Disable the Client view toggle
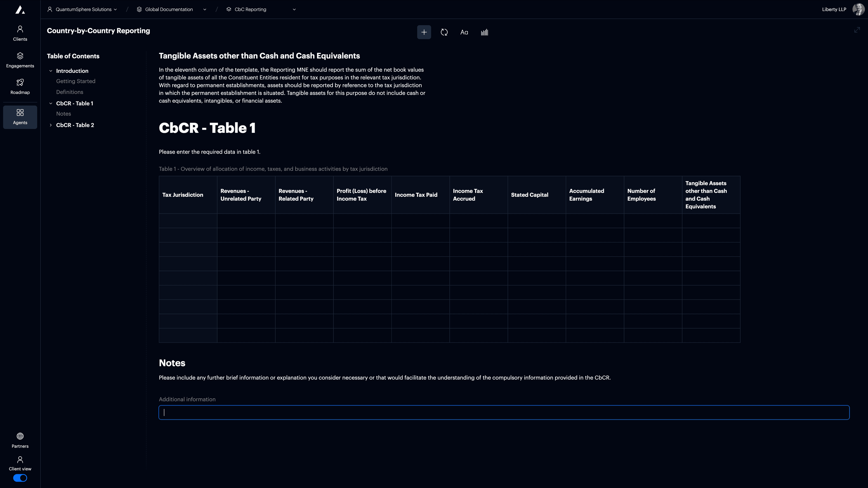 (20, 478)
